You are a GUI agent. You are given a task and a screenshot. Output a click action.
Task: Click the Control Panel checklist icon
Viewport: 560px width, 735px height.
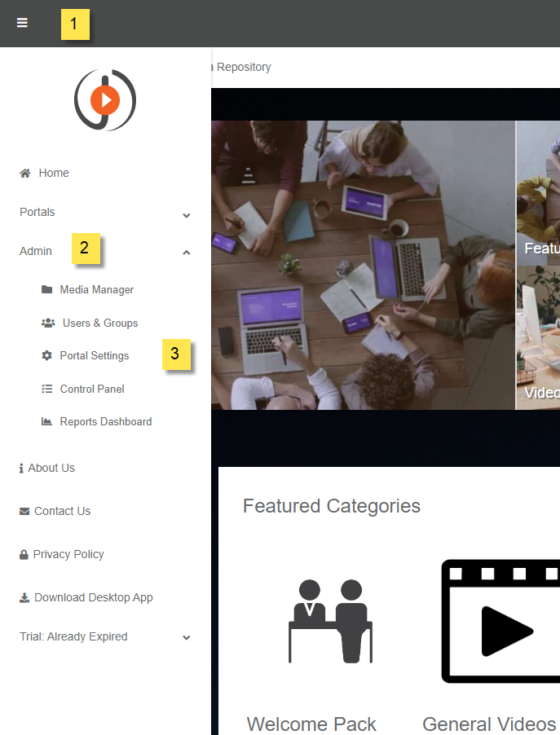[46, 389]
